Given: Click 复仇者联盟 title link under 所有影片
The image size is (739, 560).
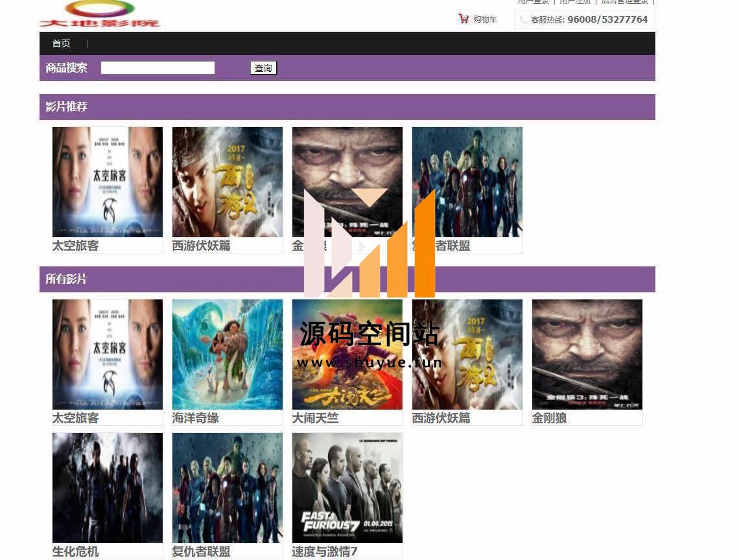Looking at the screenshot, I should [x=201, y=552].
